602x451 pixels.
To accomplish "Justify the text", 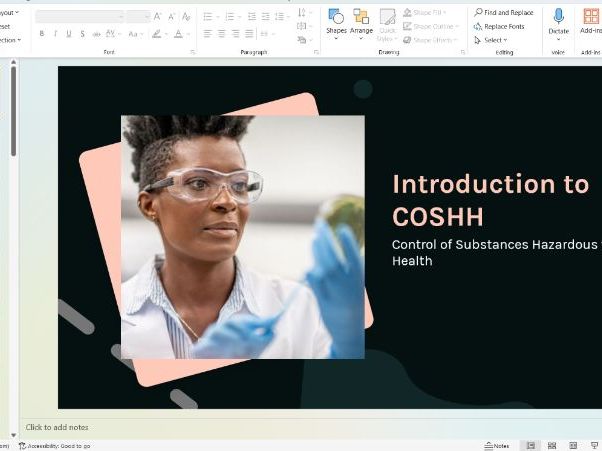I will [x=249, y=34].
